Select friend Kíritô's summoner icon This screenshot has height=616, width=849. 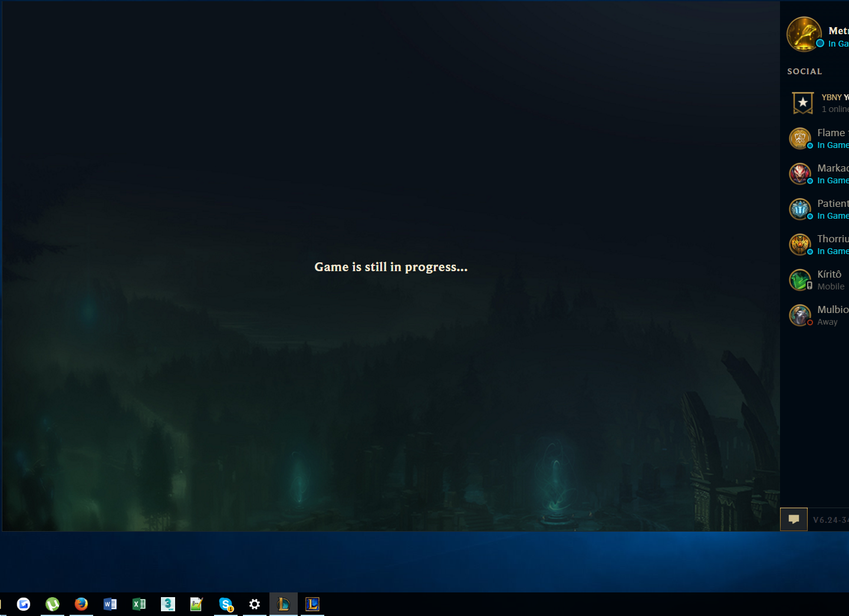click(800, 280)
